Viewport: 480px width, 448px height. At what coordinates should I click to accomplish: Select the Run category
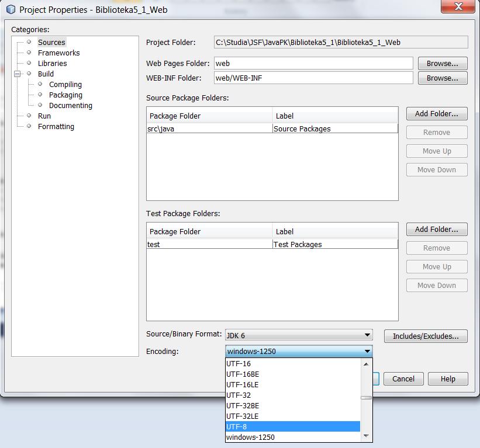pos(44,116)
